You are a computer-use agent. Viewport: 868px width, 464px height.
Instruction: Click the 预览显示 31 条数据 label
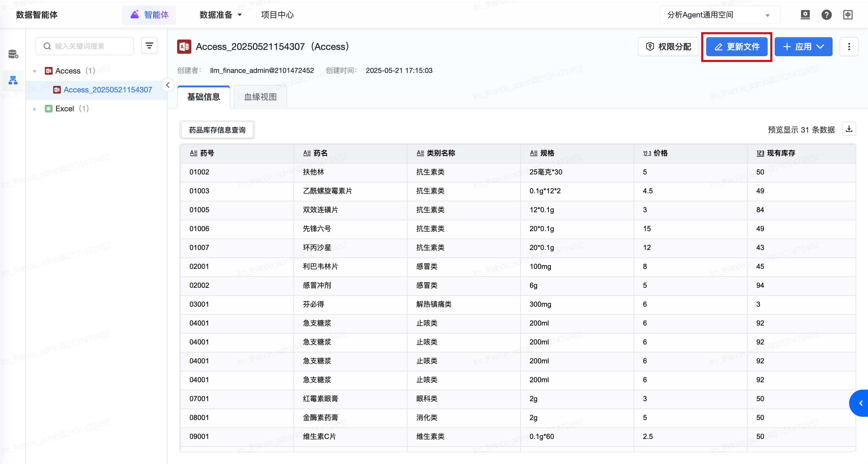point(801,130)
